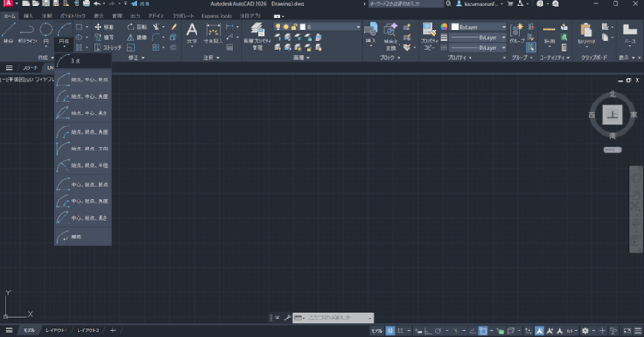Choose 中心、始点、長さ arc option
This screenshot has height=337, width=644.
[82, 218]
